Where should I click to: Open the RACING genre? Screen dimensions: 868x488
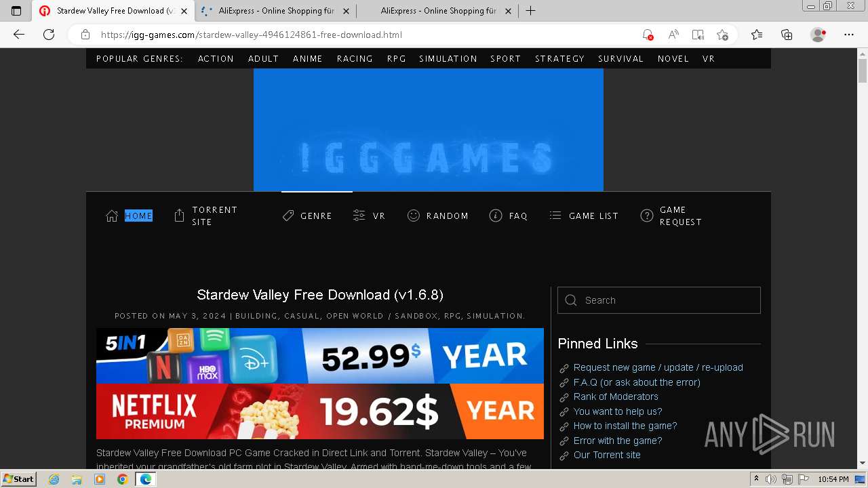point(355,59)
